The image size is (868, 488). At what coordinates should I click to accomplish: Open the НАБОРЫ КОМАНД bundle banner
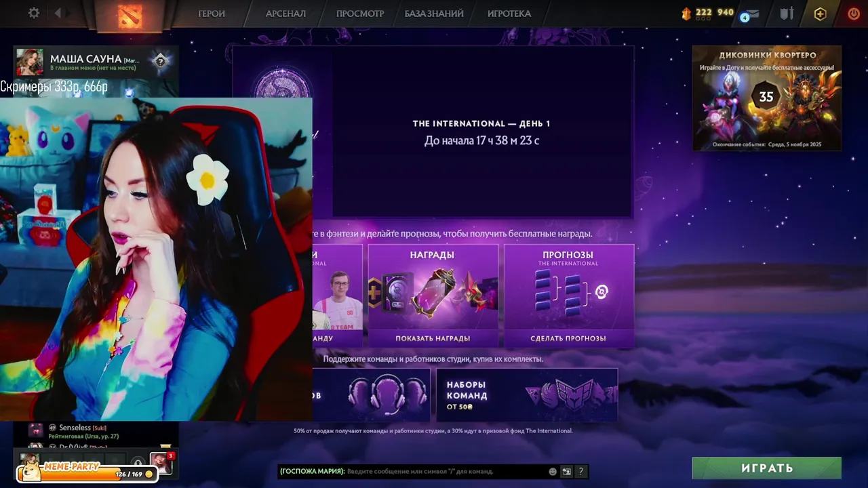tap(527, 395)
